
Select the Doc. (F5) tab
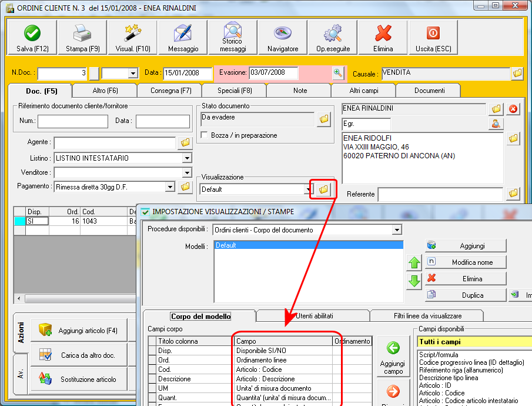(x=41, y=91)
